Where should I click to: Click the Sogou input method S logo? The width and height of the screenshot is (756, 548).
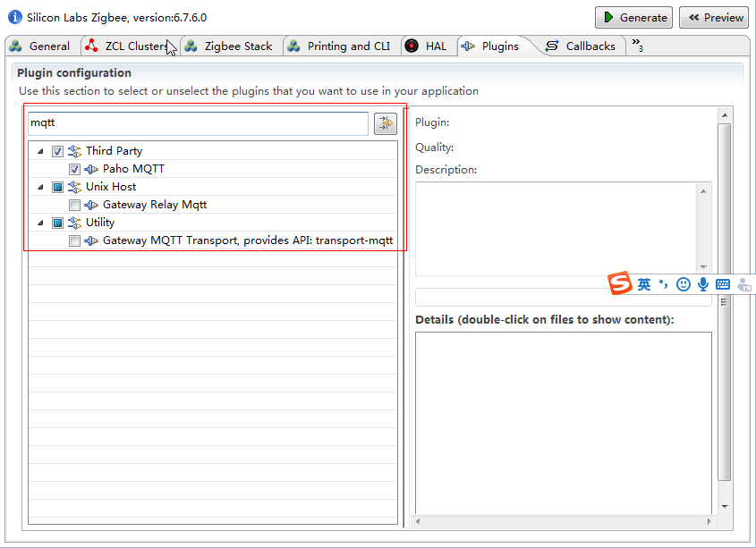(x=620, y=282)
